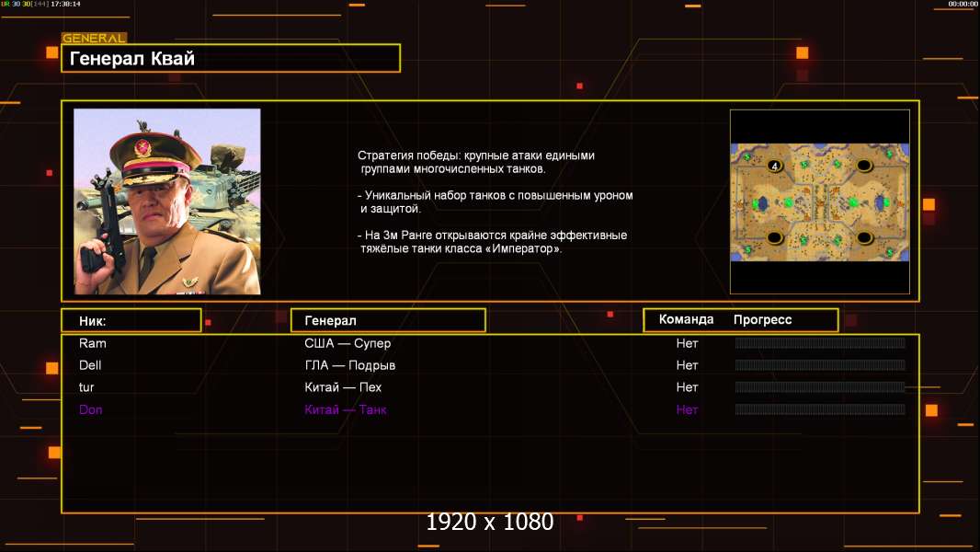This screenshot has width=980, height=552.
Task: Click the Команда column header
Action: (x=686, y=320)
